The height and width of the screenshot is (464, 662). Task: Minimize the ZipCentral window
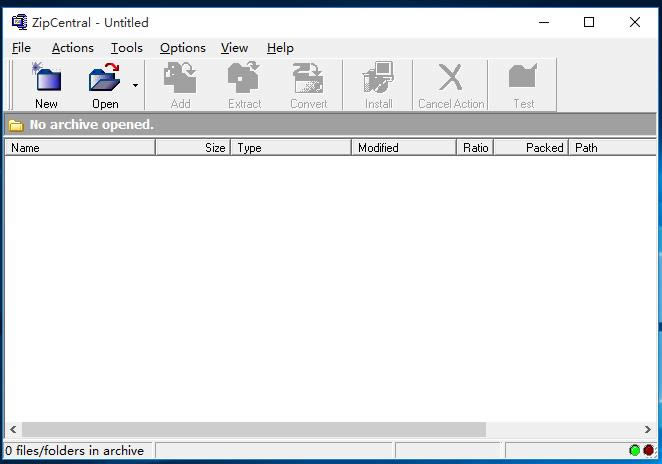click(x=544, y=22)
